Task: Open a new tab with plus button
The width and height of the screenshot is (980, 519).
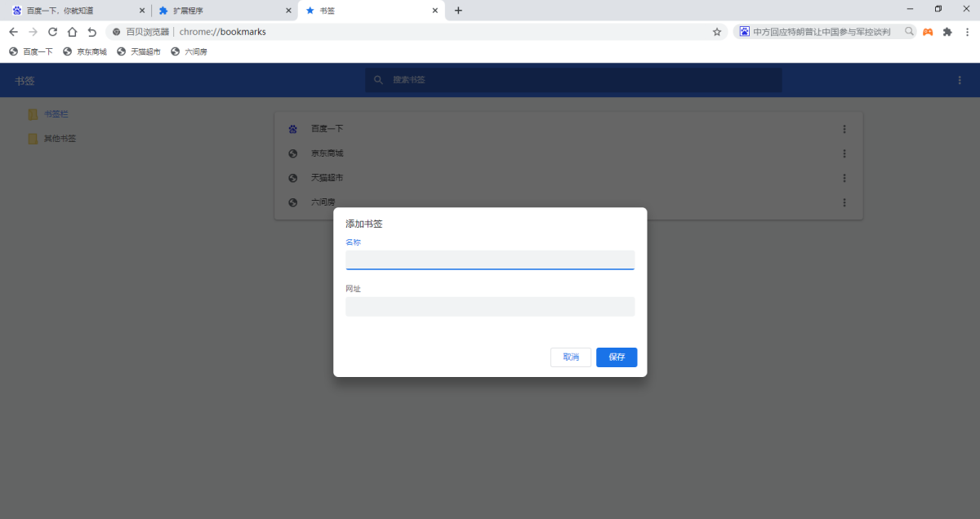Action: point(458,11)
